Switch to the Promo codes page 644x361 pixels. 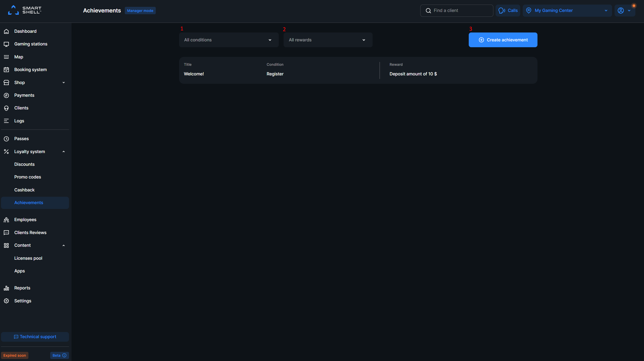pyautogui.click(x=27, y=177)
